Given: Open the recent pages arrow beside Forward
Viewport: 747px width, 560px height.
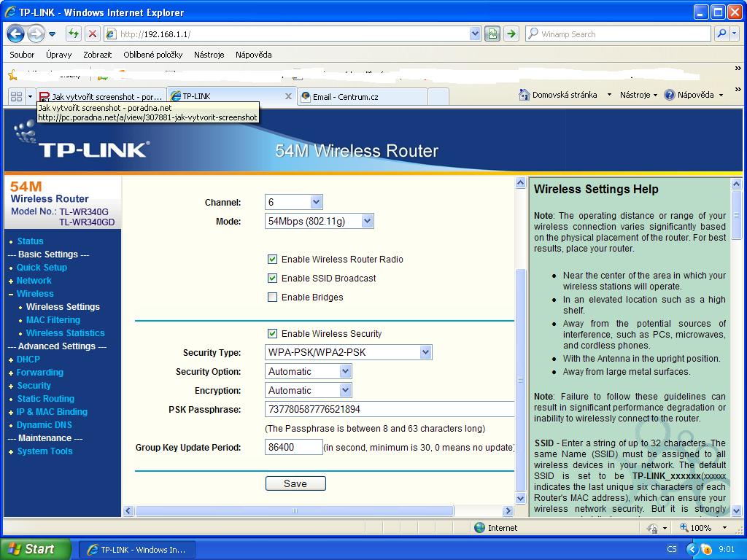Looking at the screenshot, I should pyautogui.click(x=53, y=34).
